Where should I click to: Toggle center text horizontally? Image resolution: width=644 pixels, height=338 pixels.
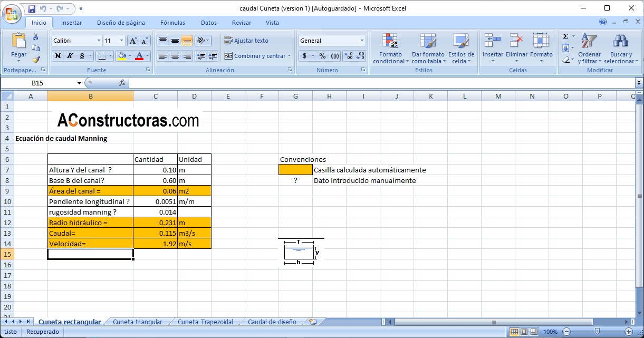point(175,56)
